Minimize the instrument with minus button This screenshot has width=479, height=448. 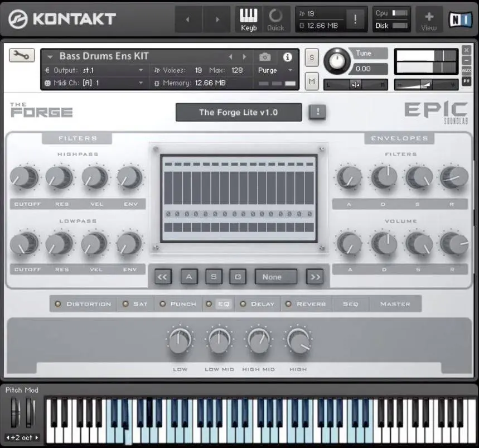coord(466,60)
